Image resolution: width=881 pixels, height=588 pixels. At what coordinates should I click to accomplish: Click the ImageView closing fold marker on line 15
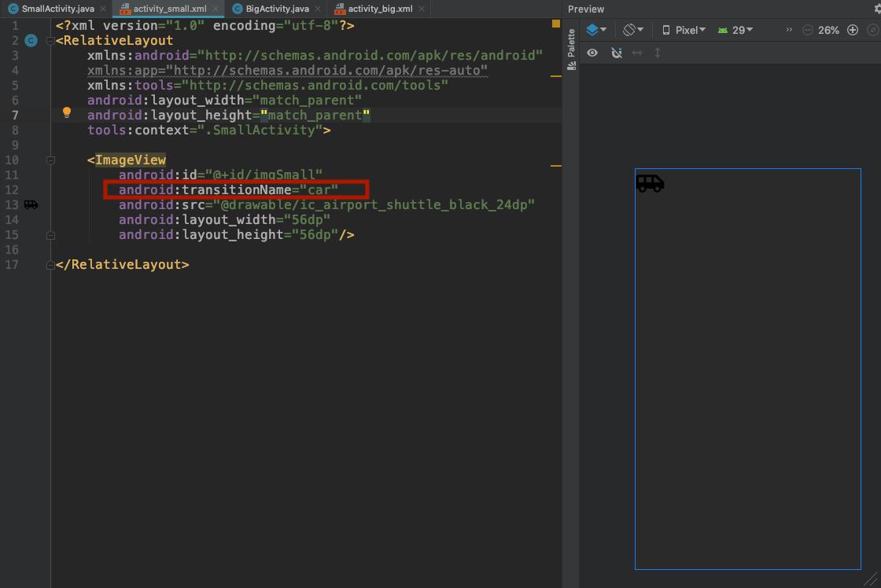click(50, 235)
